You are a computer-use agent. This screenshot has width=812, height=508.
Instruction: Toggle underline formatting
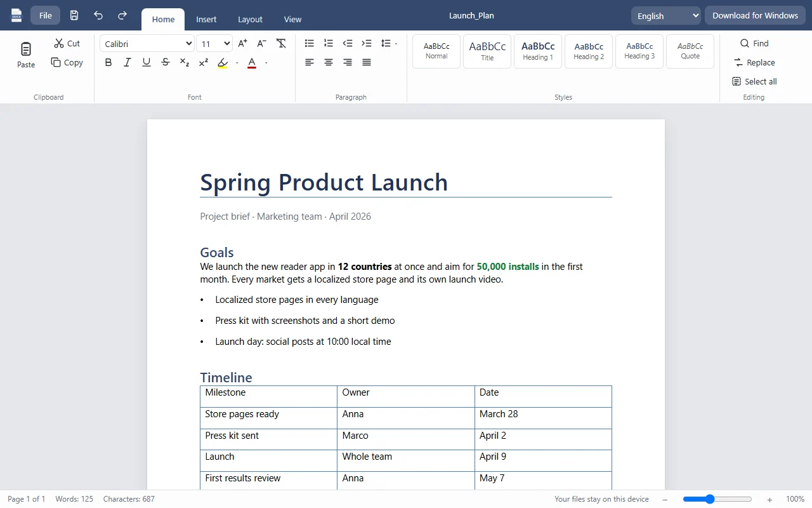[x=147, y=62]
